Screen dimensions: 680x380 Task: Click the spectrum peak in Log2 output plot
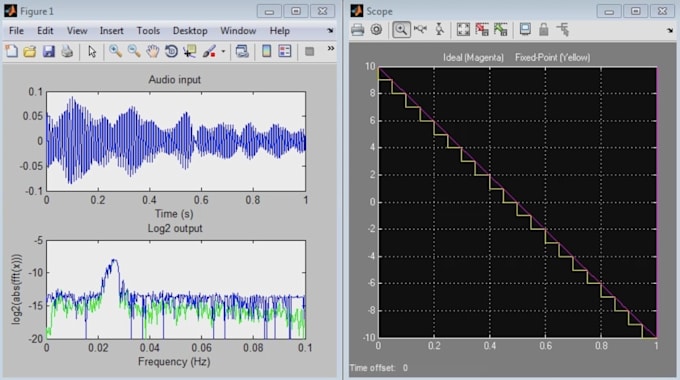[x=114, y=261]
